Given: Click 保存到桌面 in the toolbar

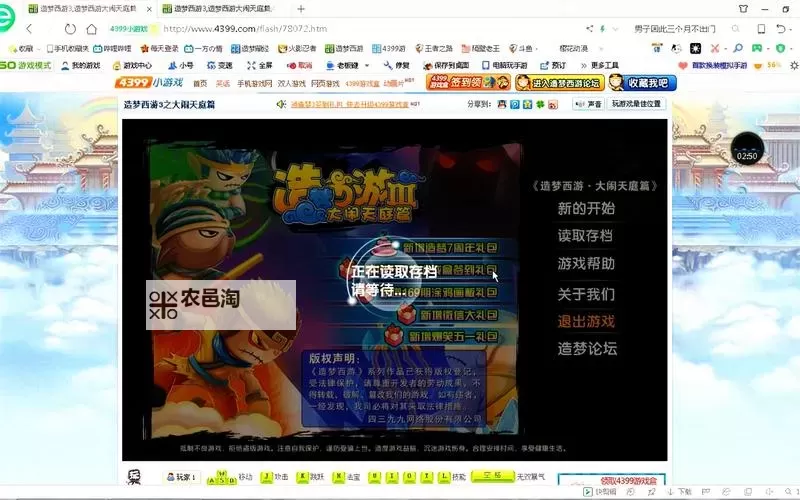Looking at the screenshot, I should click(x=446, y=65).
